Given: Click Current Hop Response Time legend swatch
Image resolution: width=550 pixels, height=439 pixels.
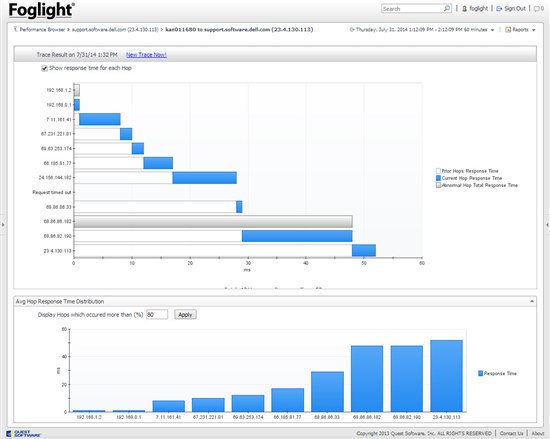Looking at the screenshot, I should point(438,178).
